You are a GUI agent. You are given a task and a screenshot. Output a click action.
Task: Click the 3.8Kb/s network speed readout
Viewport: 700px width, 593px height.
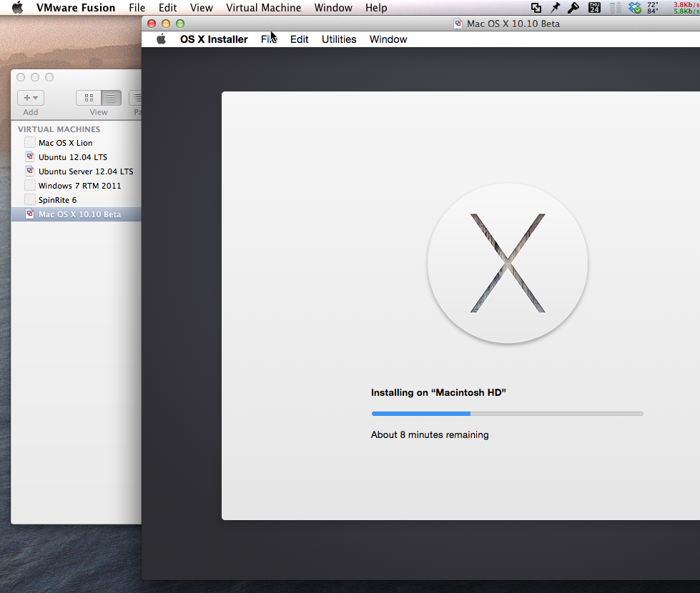pos(686,4)
